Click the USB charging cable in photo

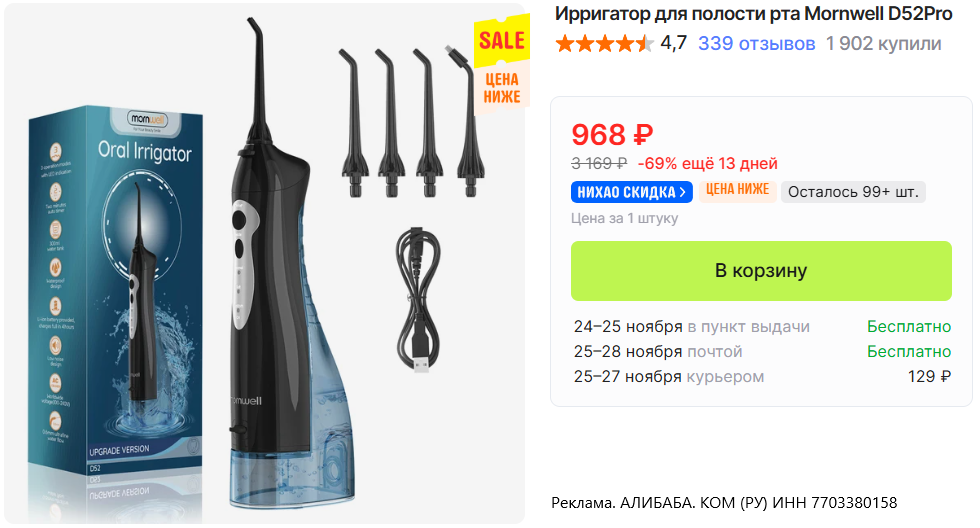pos(418,299)
